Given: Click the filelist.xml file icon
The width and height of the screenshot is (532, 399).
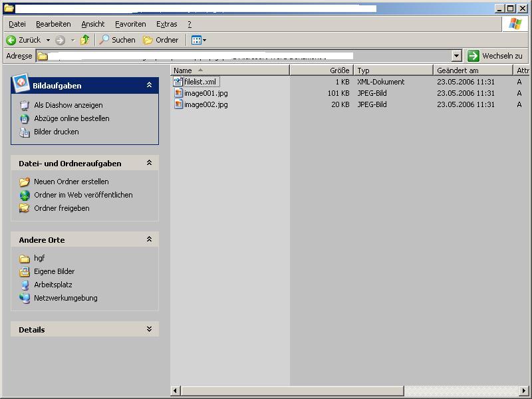Looking at the screenshot, I should [178, 81].
